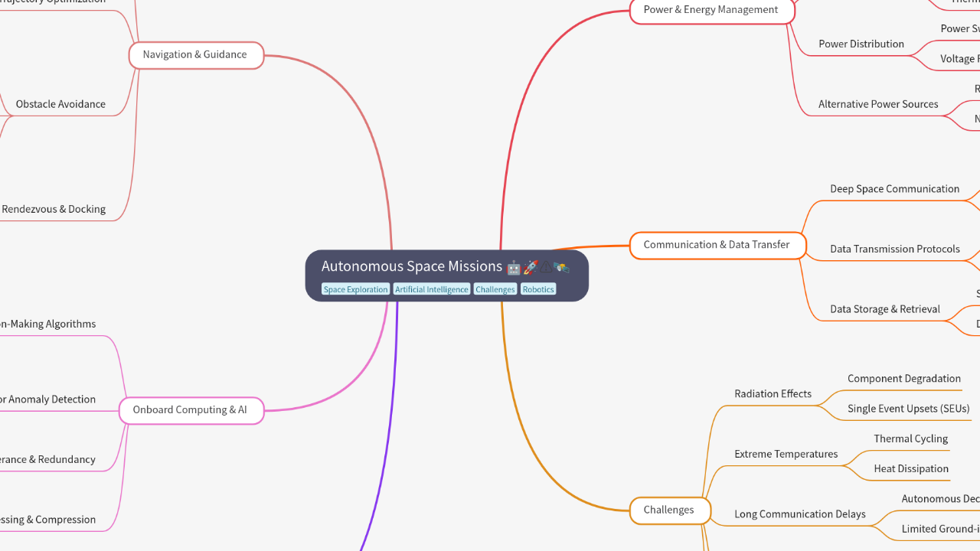The image size is (980, 551).
Task: Select the Communication & Data Transfer node
Action: click(717, 245)
